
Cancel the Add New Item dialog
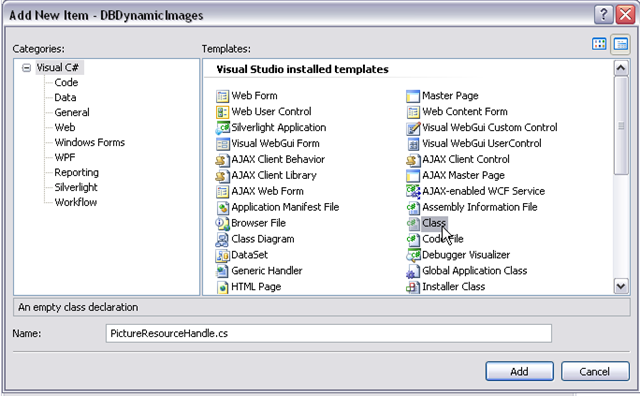point(595,371)
